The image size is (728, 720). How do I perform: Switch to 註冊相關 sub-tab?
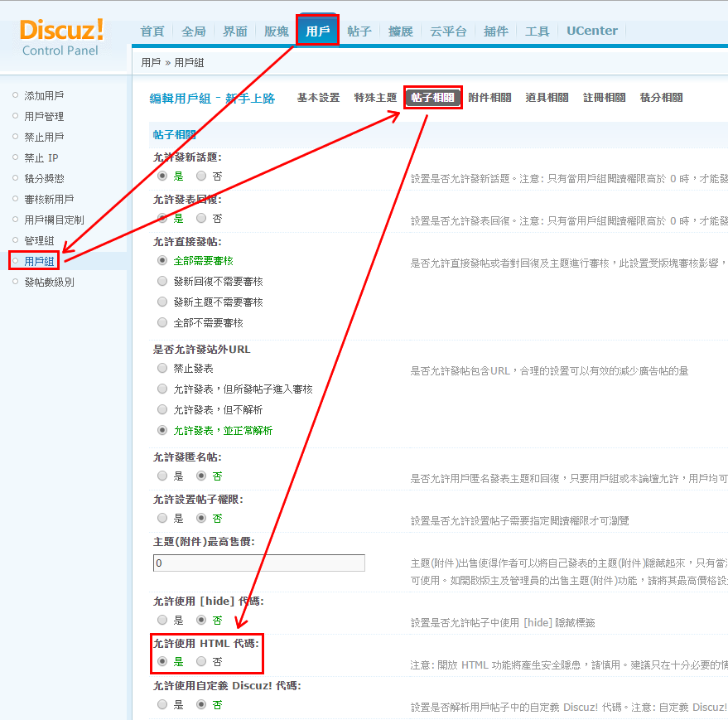[x=604, y=98]
